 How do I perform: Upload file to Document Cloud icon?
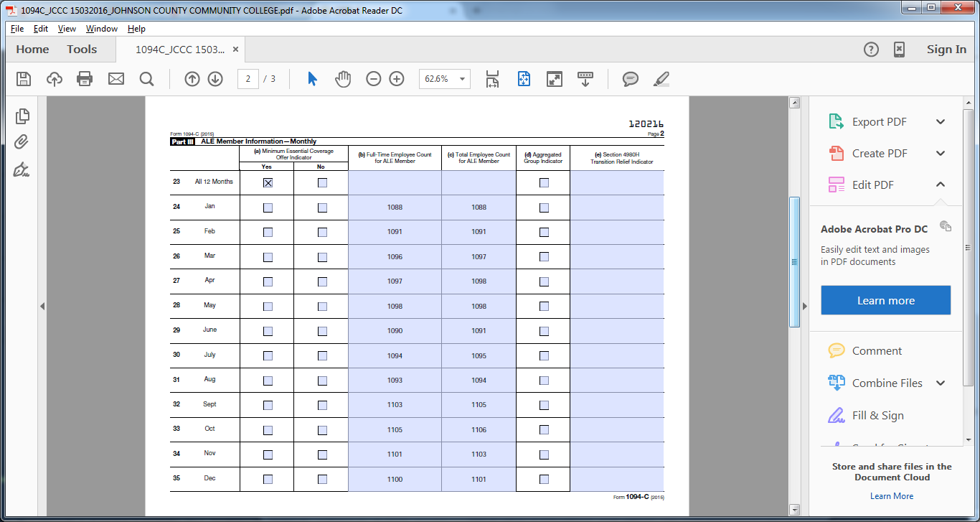[55, 79]
